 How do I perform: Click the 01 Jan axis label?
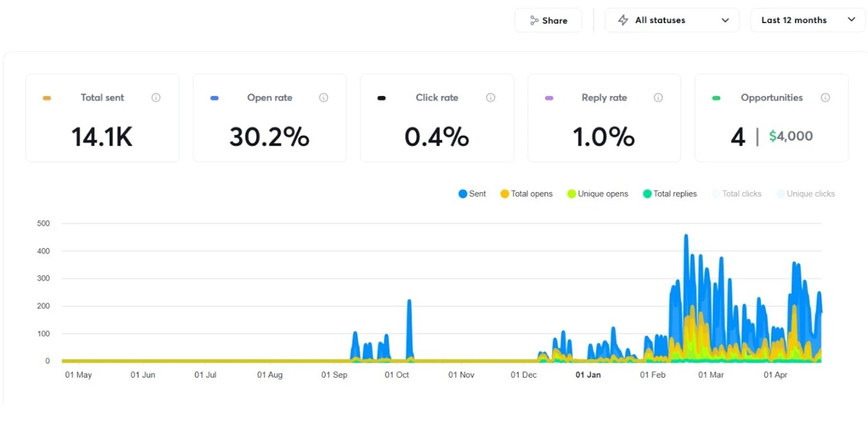pyautogui.click(x=588, y=374)
